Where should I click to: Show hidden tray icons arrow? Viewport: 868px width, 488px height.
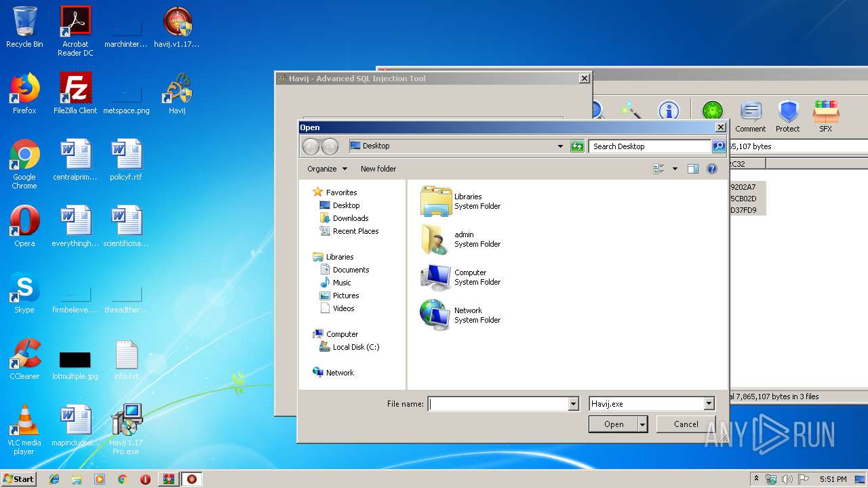click(756, 479)
